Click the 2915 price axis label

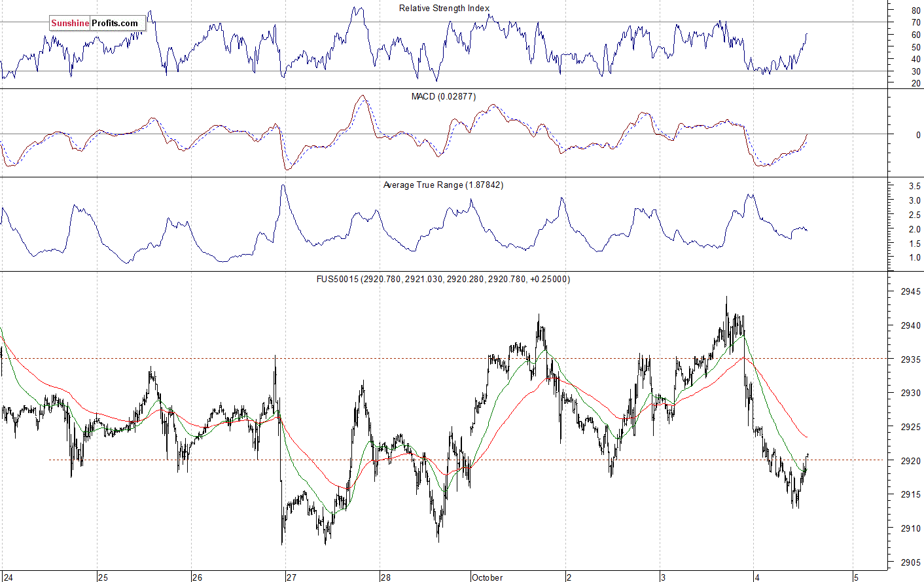point(910,494)
